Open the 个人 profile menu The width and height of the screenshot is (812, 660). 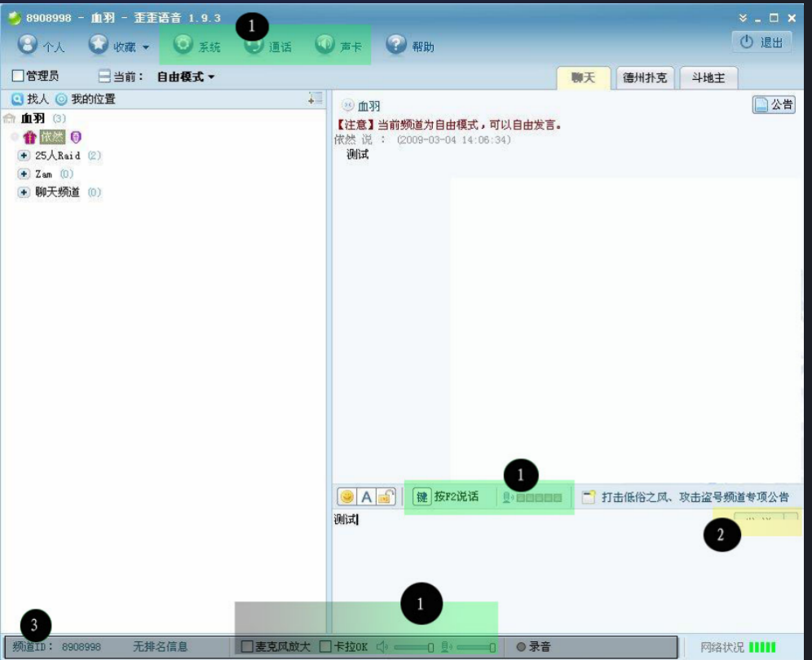41,46
